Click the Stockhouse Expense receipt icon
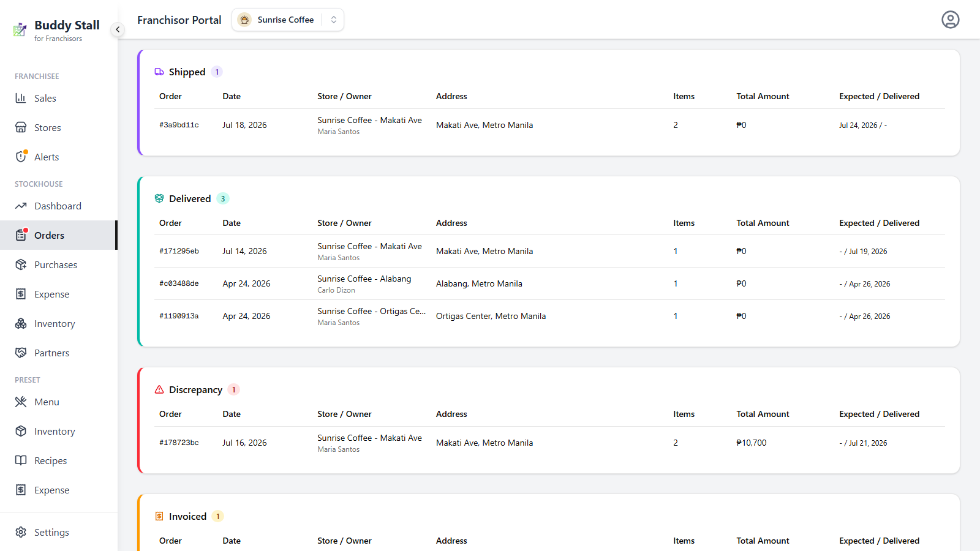This screenshot has height=551, width=980. tap(21, 294)
